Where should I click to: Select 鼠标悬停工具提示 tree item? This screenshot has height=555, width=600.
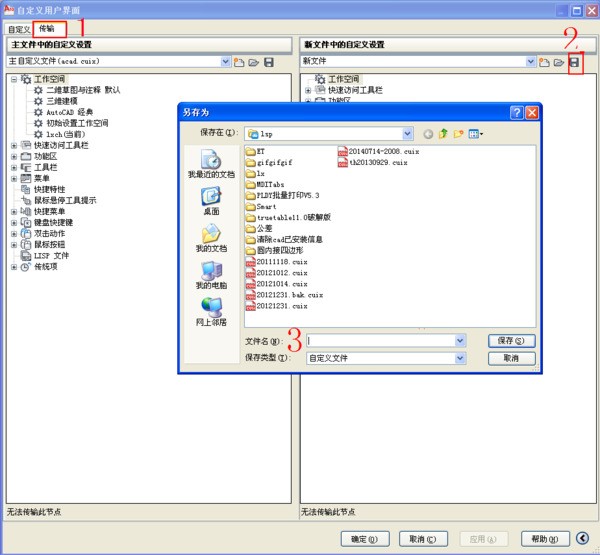coord(65,200)
